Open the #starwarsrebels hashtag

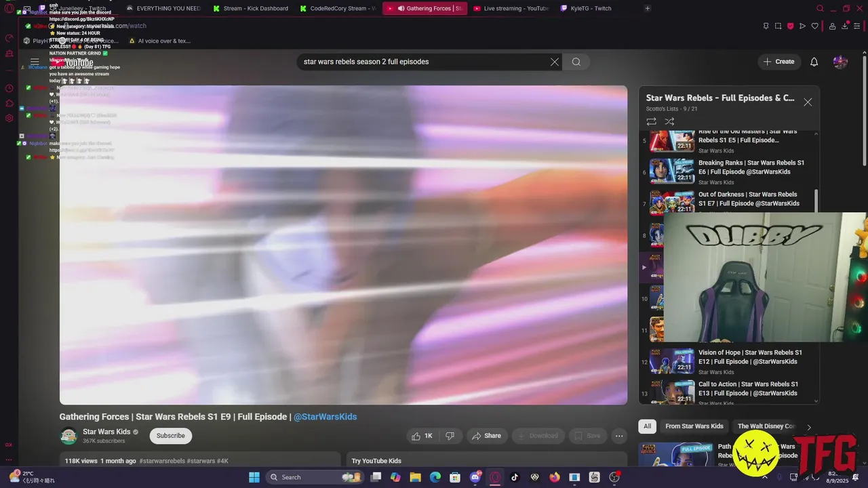162,461
